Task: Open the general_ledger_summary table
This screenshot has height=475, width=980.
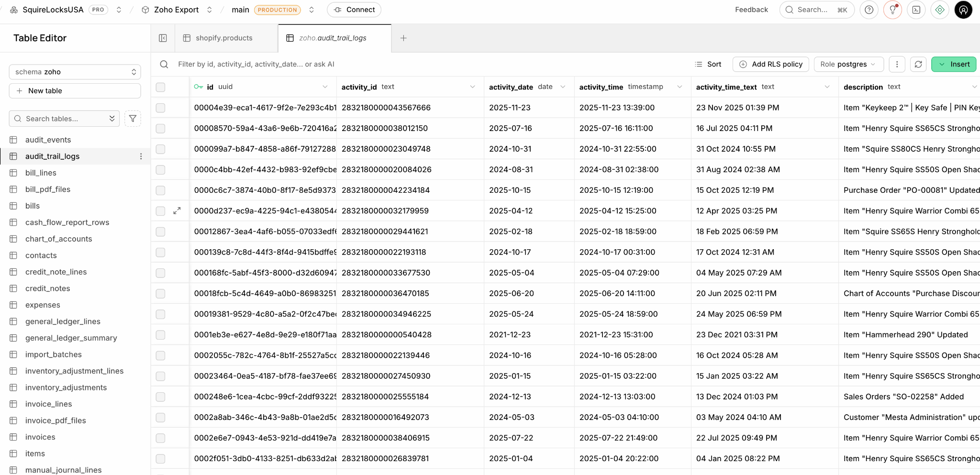Action: [71, 338]
